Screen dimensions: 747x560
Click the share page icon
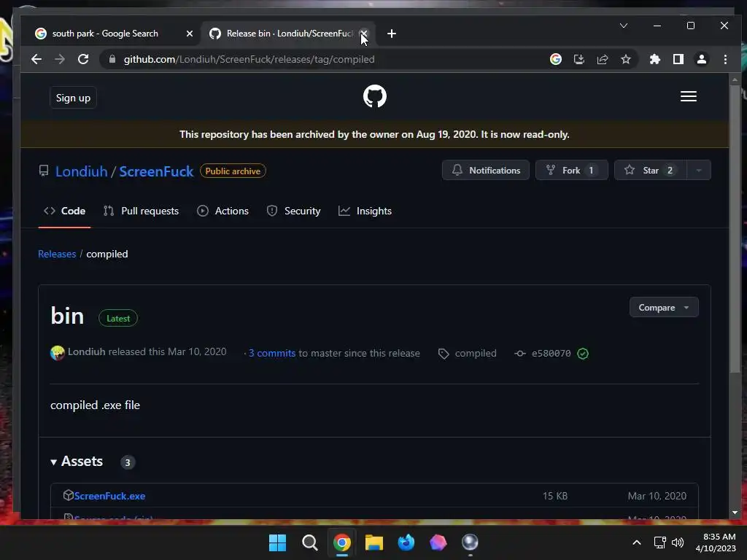pyautogui.click(x=602, y=59)
